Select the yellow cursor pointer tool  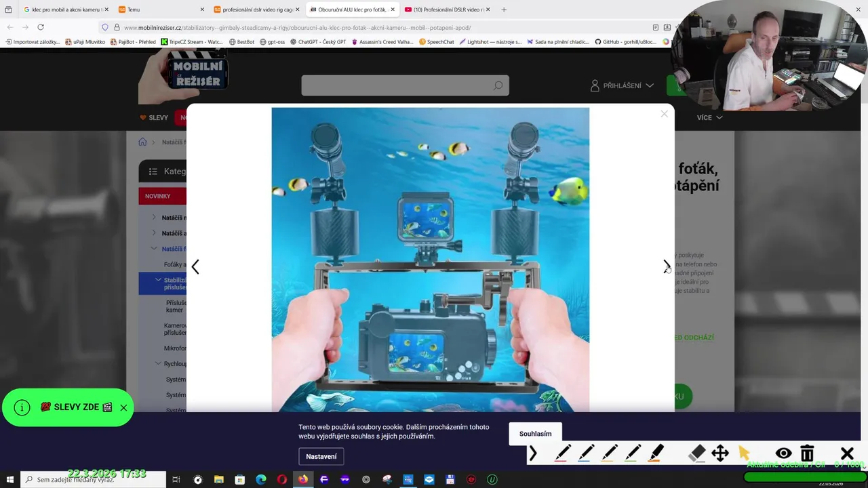click(744, 452)
